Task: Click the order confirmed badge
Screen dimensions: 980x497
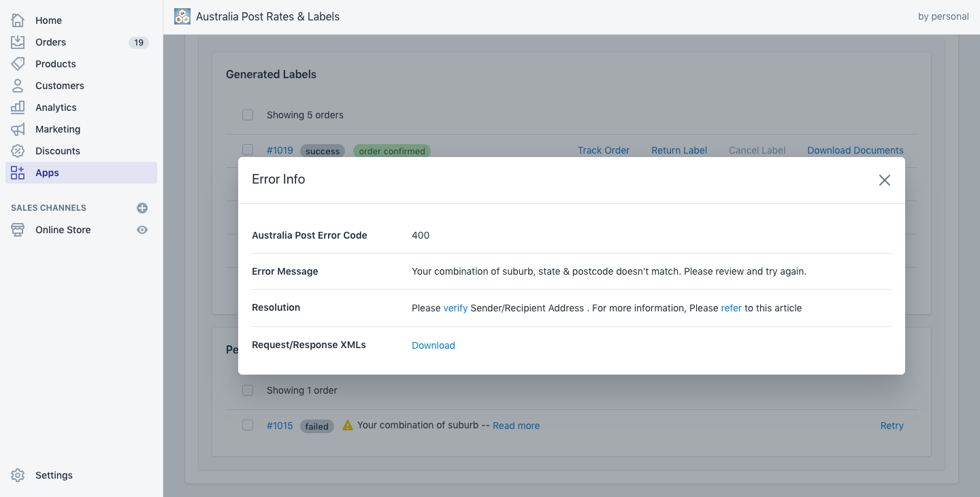Action: click(392, 151)
